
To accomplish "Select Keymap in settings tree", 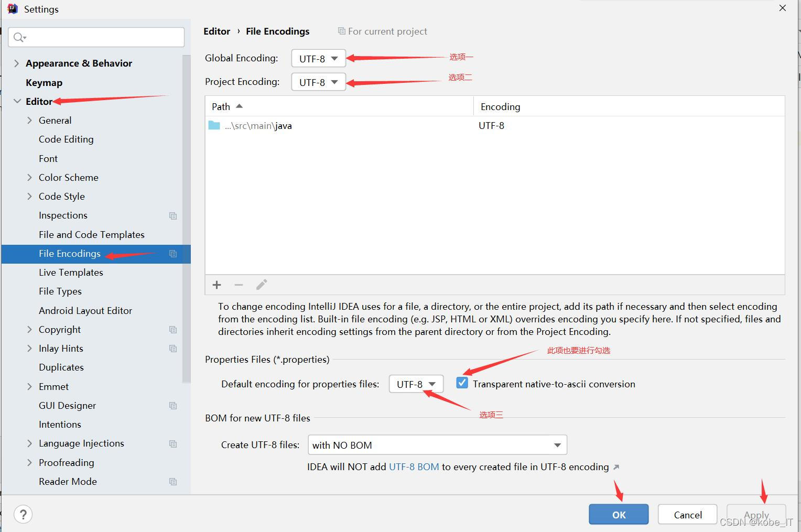I will pyautogui.click(x=44, y=82).
